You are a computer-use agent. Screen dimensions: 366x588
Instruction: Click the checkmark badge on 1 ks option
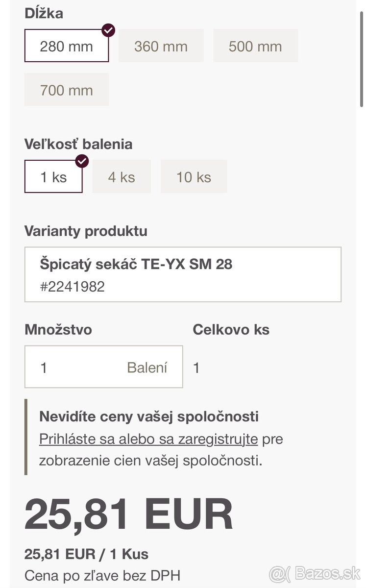pos(82,161)
